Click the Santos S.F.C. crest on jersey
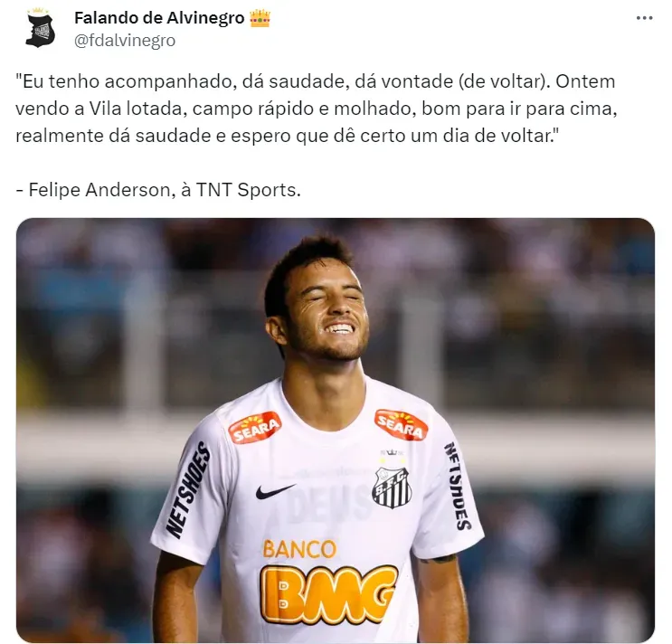 tap(392, 488)
